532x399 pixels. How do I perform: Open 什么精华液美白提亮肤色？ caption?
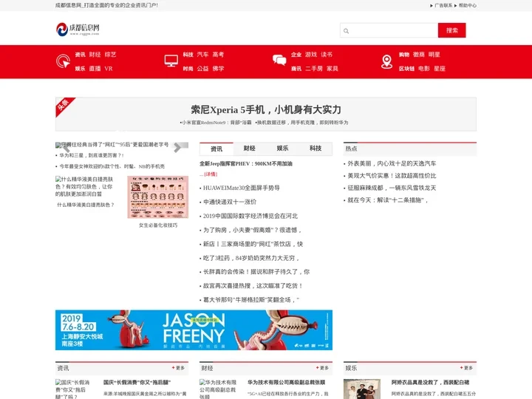click(86, 205)
